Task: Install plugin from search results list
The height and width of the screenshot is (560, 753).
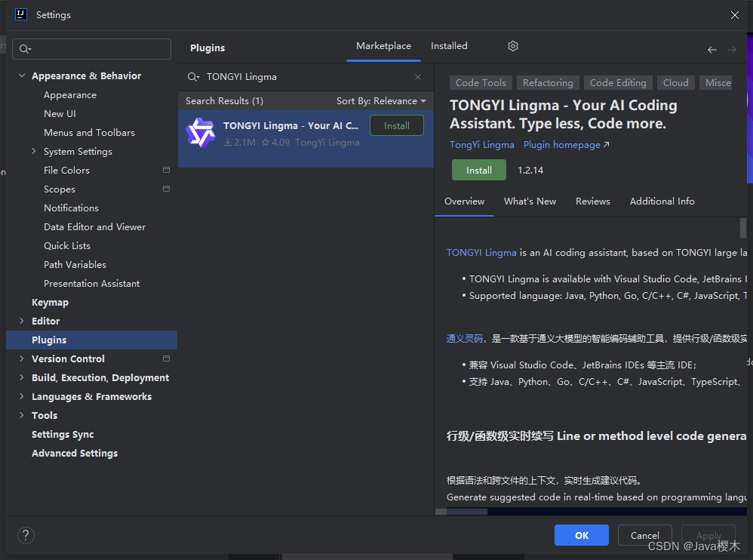Action: point(397,126)
